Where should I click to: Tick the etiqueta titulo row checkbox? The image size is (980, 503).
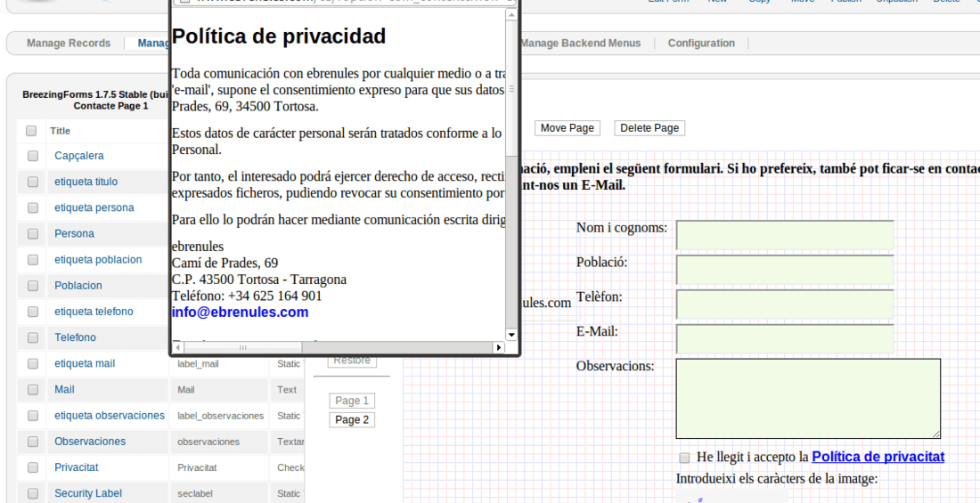pyautogui.click(x=32, y=182)
